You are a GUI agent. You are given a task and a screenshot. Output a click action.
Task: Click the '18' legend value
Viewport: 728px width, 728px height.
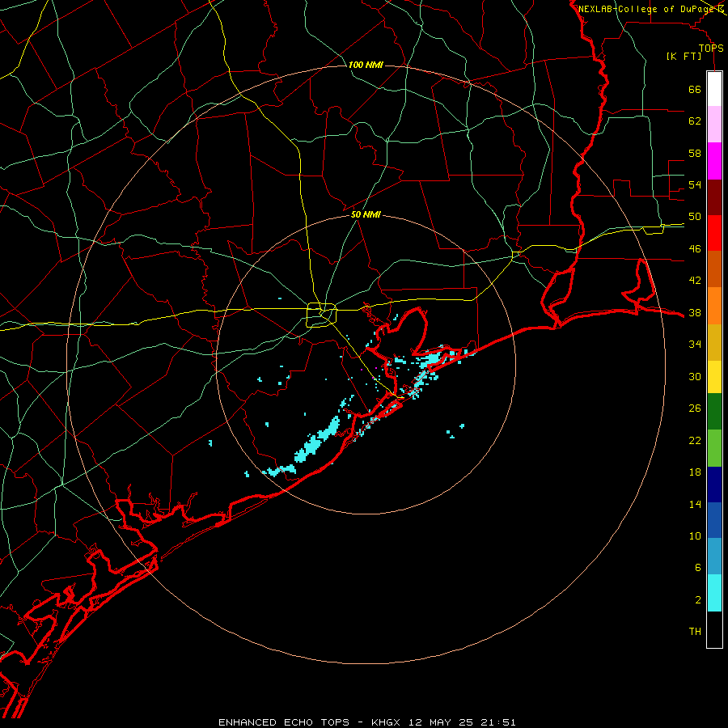[x=695, y=472]
